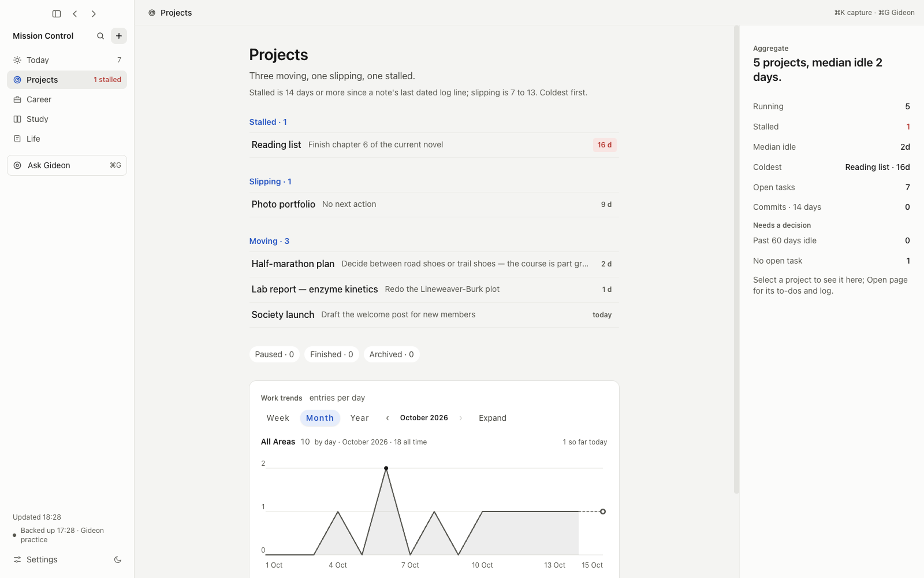Go back with the left chevron
Screen dimensions: 924x578
(x=75, y=14)
